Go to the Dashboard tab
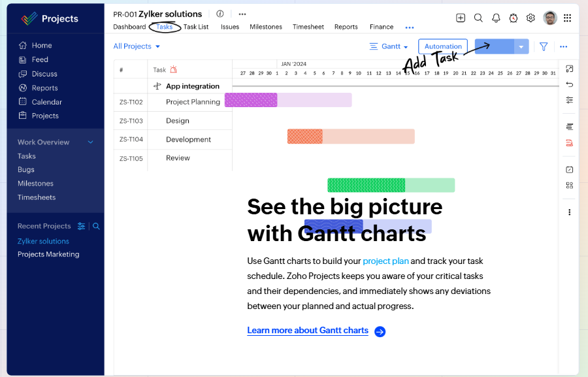The height and width of the screenshot is (377, 588). tap(129, 27)
